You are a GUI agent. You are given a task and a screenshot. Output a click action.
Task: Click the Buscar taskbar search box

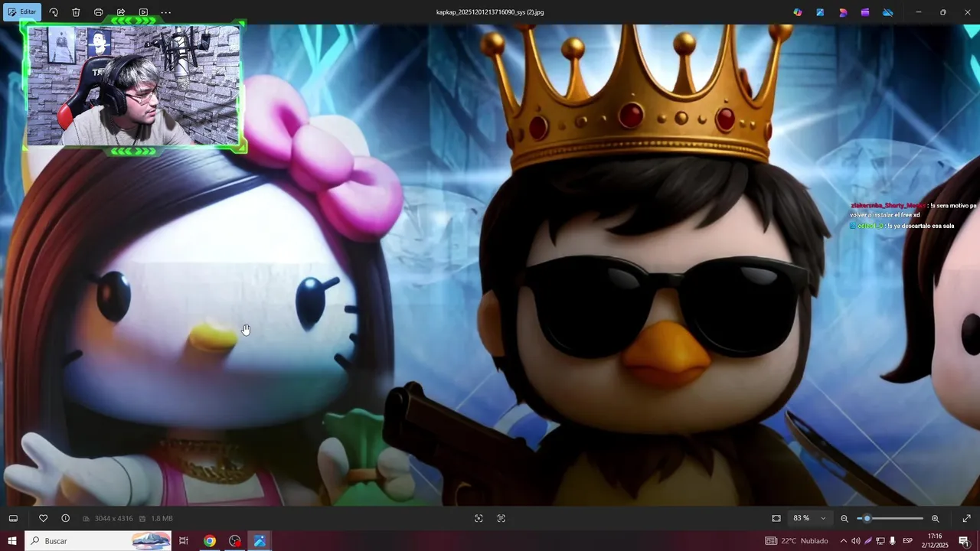coord(98,541)
